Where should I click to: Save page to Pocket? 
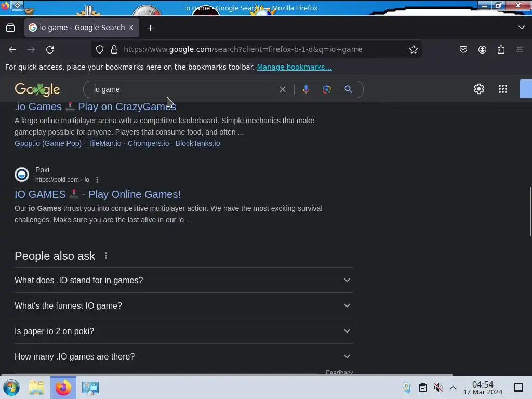pyautogui.click(x=463, y=49)
